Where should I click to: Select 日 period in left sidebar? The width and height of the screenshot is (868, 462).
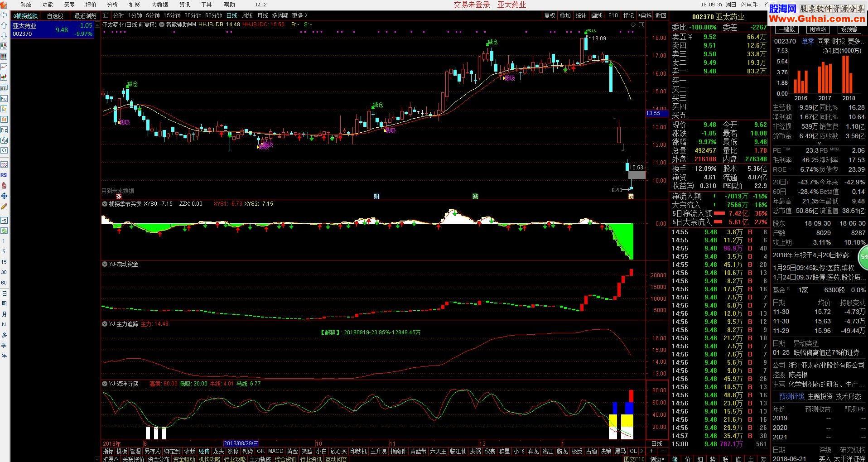point(4,294)
